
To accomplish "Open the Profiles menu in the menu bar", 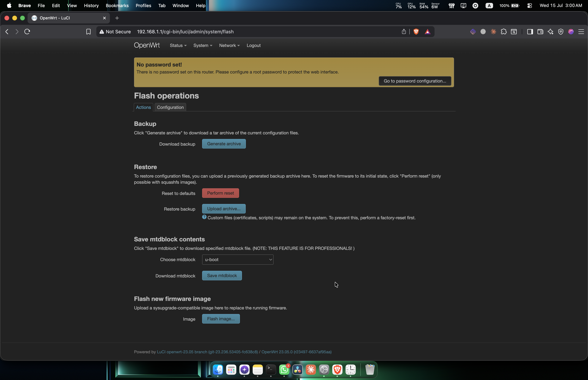I will 143,5.
